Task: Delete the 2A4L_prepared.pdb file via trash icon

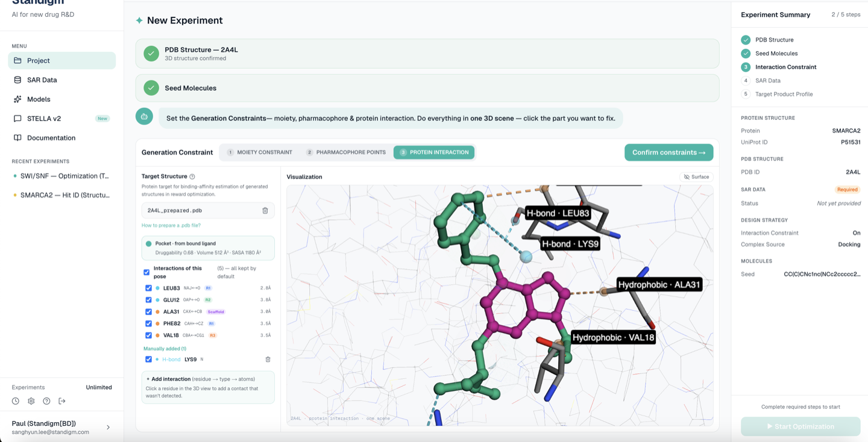Action: [265, 211]
